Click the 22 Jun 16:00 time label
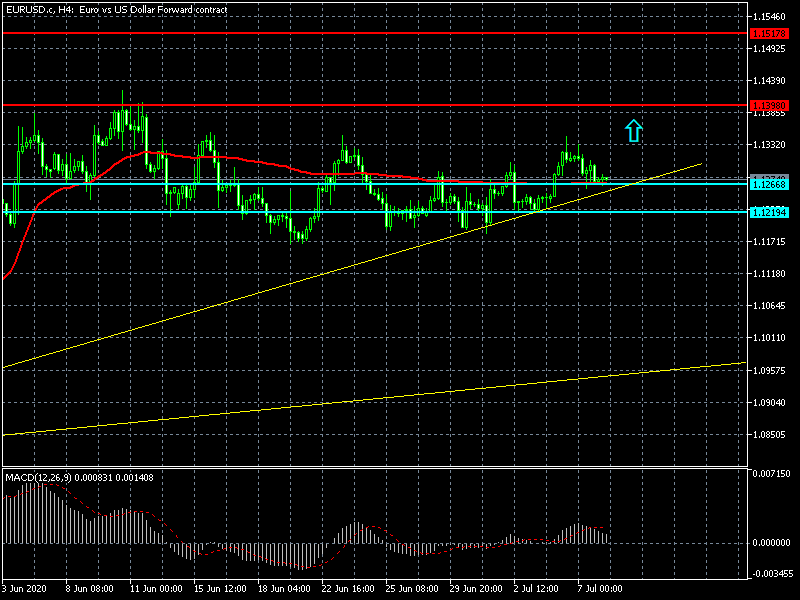This screenshot has height=600, width=800. tap(347, 590)
